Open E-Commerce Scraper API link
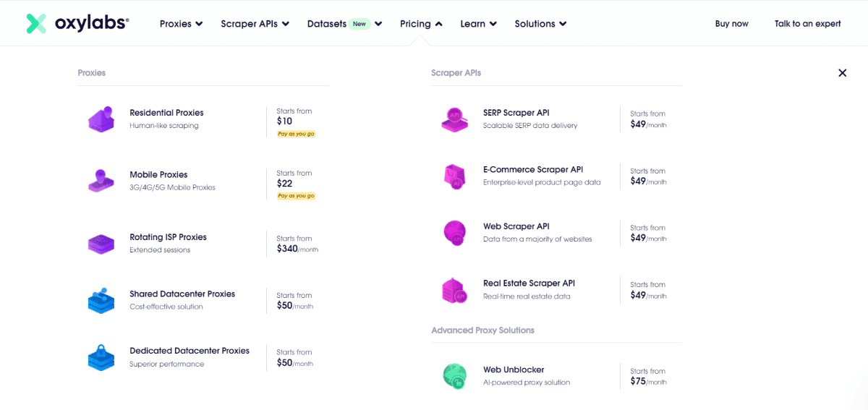868x410 pixels. coord(533,170)
